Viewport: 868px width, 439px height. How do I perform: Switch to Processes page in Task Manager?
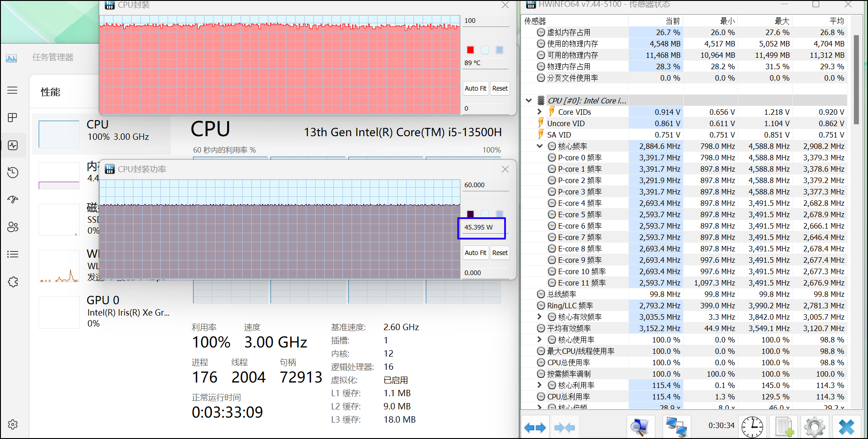tap(13, 117)
